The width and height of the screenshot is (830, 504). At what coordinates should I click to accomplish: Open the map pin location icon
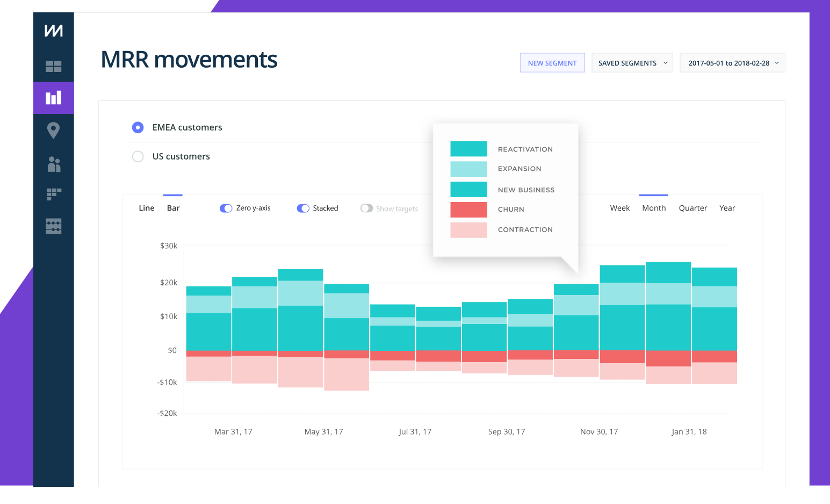tap(53, 130)
